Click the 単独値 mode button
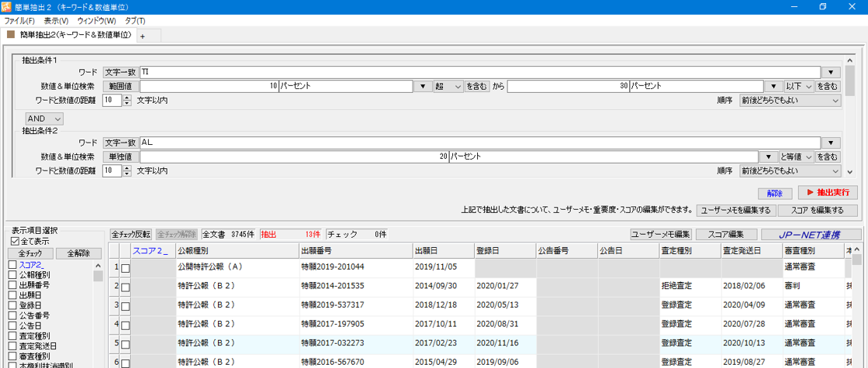Viewport: 868px width, 368px height. 121,157
